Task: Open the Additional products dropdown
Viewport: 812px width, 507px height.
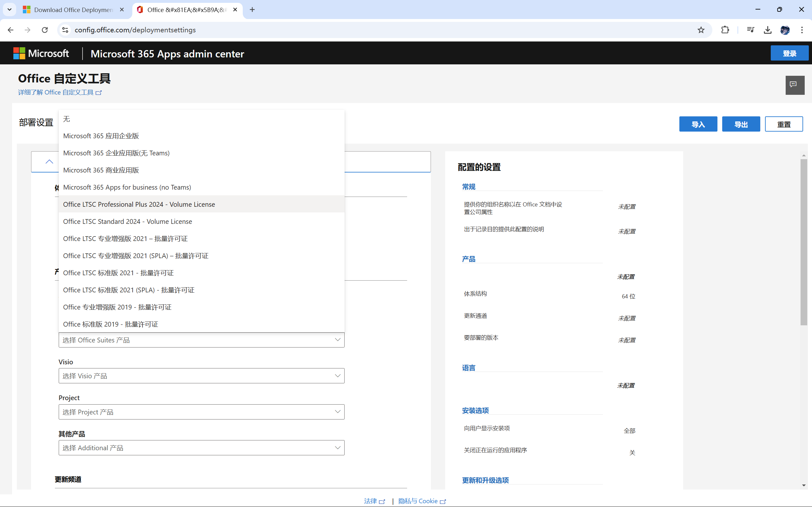Action: (201, 448)
